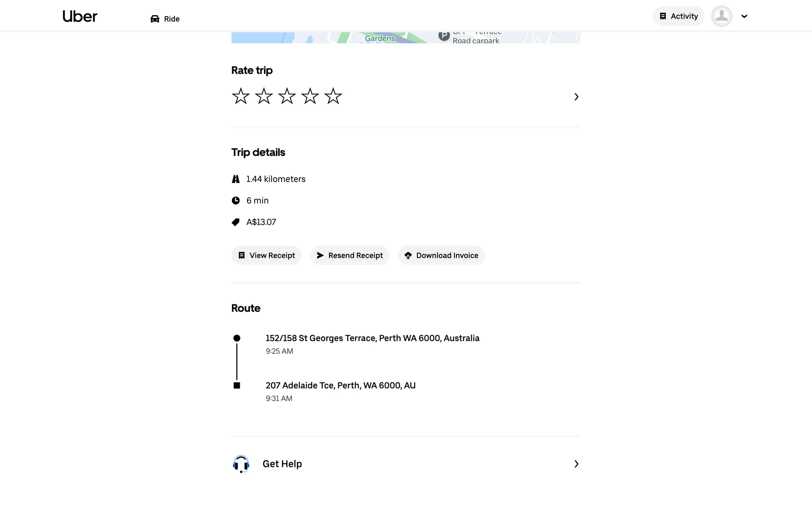Screen dimensions: 812x508
Task: Click the trip map strip
Action: (406, 38)
